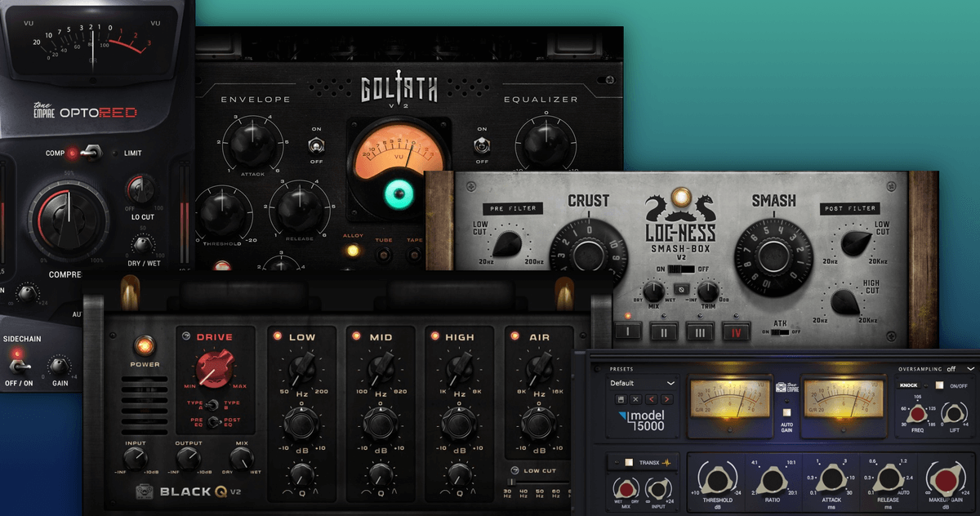
Task: Click the phase invert icon on Loc-Ness
Action: pyautogui.click(x=680, y=290)
